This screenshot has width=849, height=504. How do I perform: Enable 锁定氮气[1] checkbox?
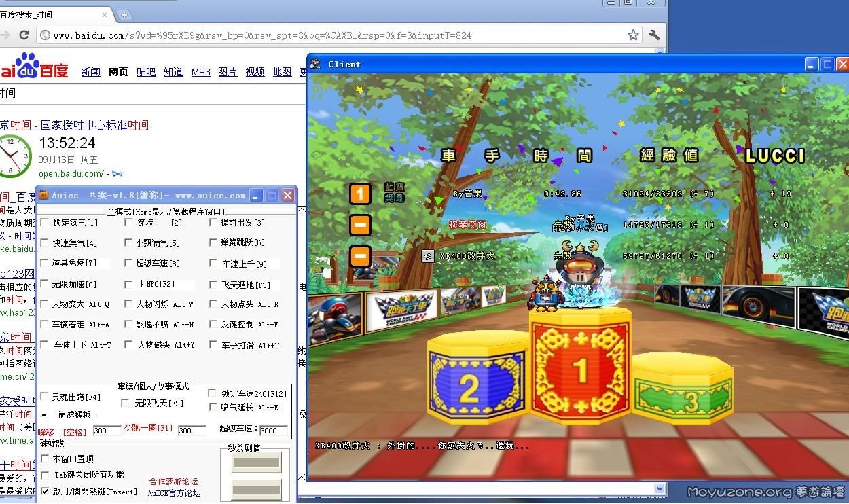click(45, 222)
